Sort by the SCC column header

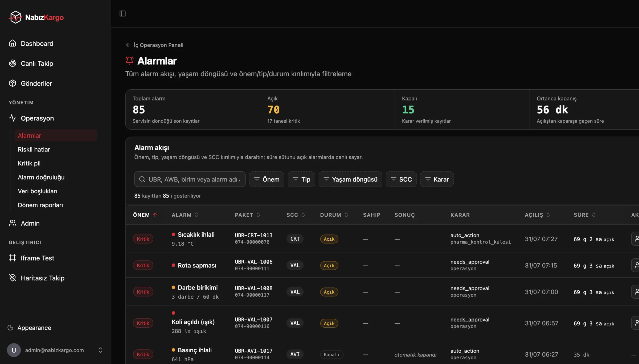pyautogui.click(x=296, y=215)
